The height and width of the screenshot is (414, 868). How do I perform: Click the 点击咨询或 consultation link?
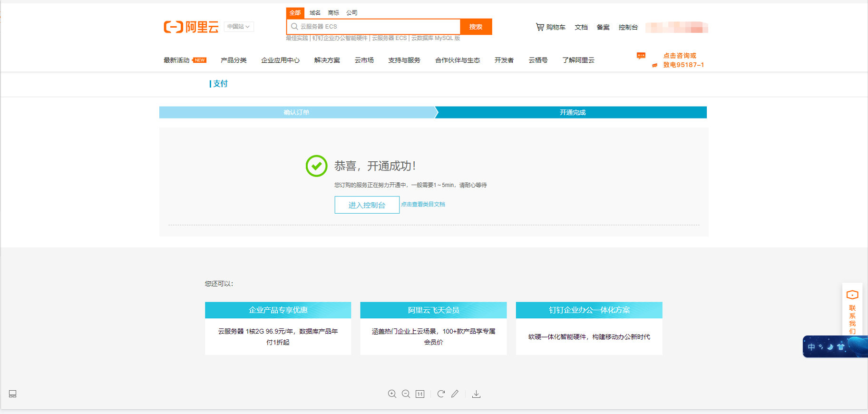(680, 56)
